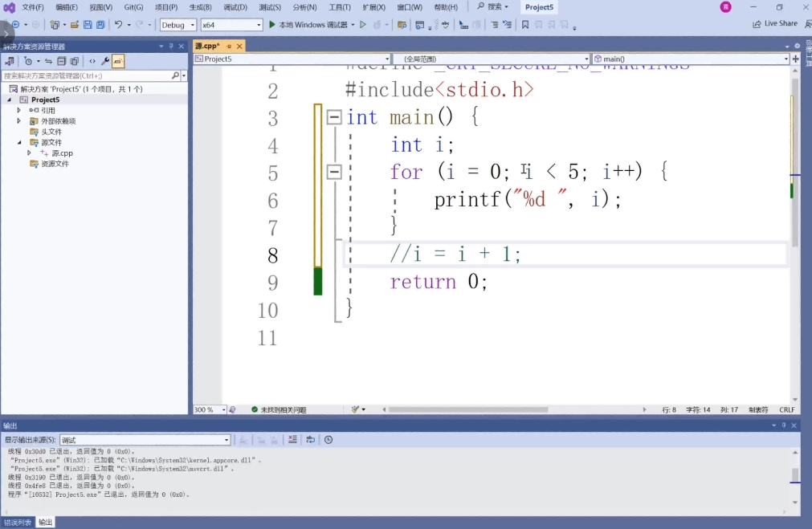Click the Output panel vertical scrollbar thumb
This screenshot has width=812, height=529.
click(795, 474)
